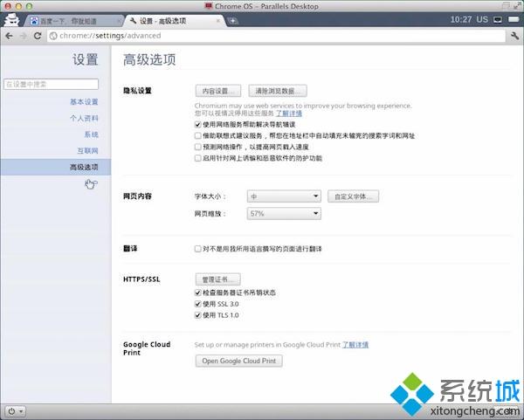Open a new tab with the plus button

[232, 21]
